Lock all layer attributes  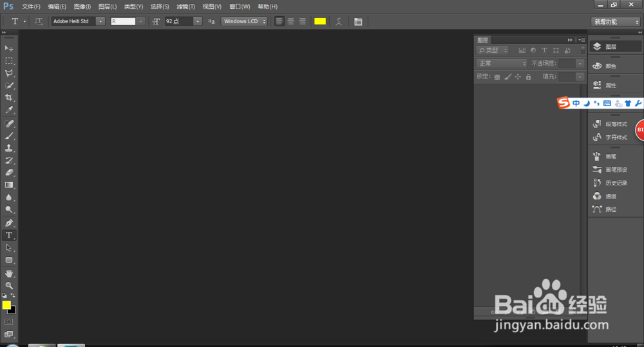point(529,77)
